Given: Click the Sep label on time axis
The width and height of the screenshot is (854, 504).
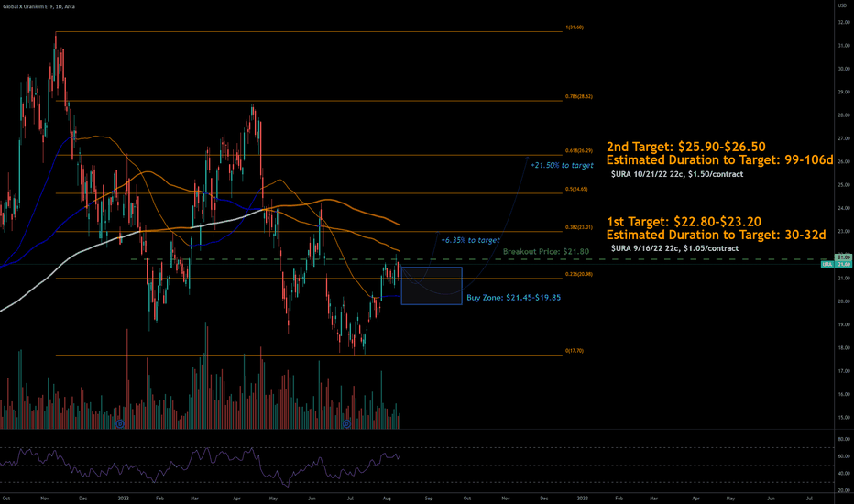Looking at the screenshot, I should (x=429, y=498).
